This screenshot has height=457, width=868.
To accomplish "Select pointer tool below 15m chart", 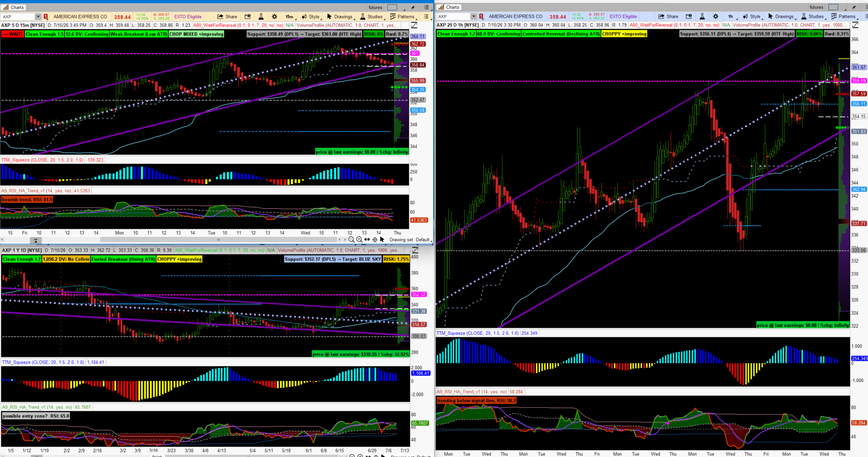I will (382, 239).
